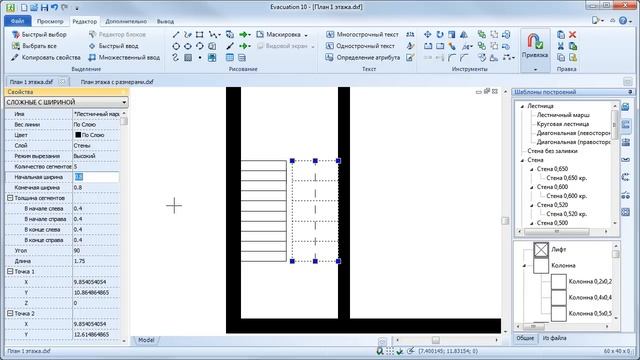Click the Длина value 1.75
This screenshot has height=360, width=640.
(80, 261)
